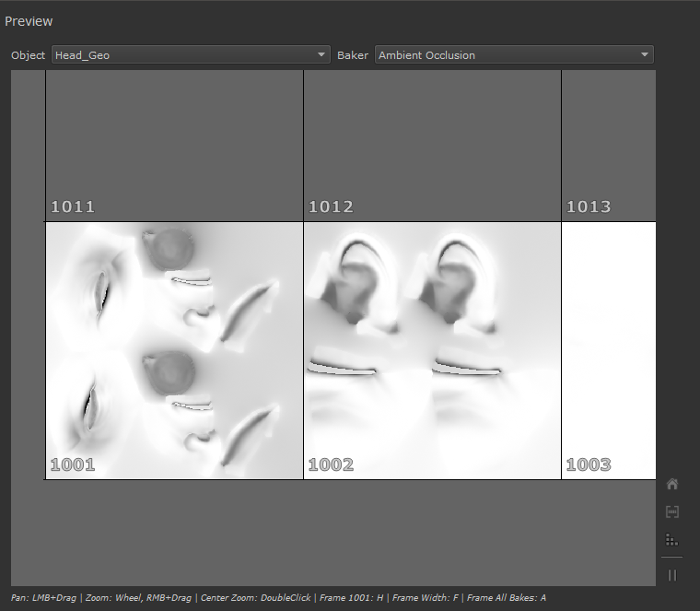Click the frame all bakes grid icon
700x611 pixels.
[672, 539]
